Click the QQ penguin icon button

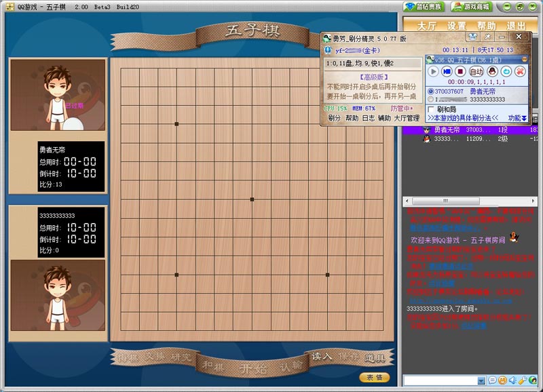492,72
